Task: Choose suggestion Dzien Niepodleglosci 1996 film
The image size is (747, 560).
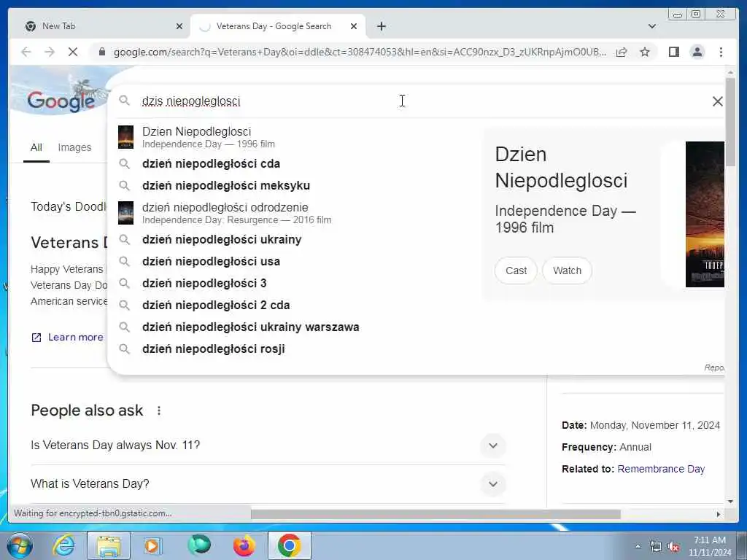Action: pos(295,137)
